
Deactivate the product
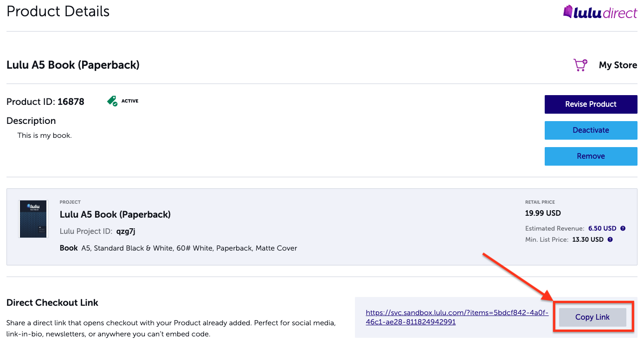point(591,130)
